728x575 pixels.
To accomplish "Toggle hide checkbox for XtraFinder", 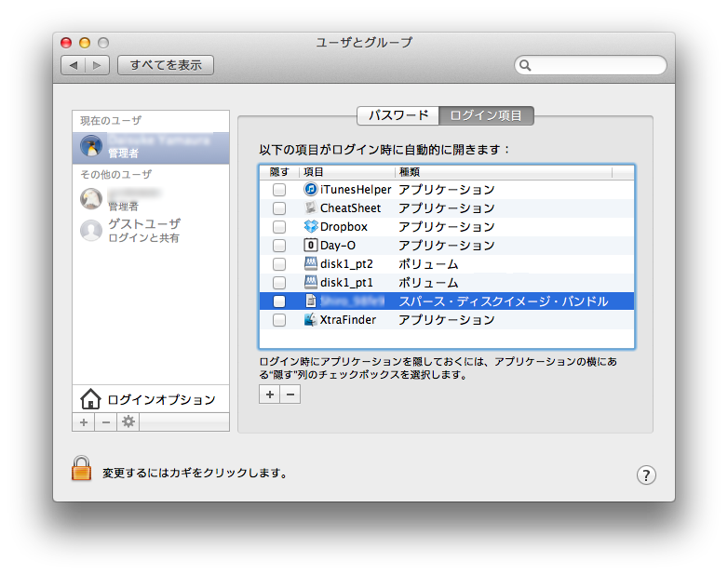I will click(x=279, y=320).
